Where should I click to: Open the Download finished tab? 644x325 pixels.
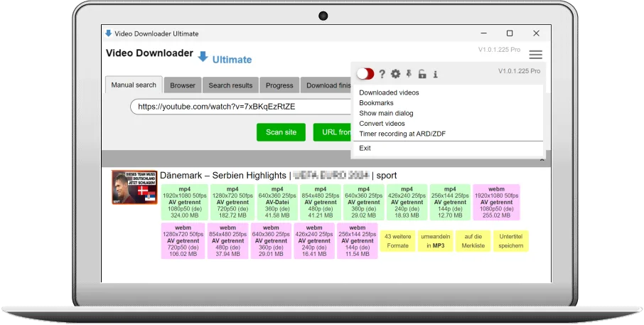326,85
